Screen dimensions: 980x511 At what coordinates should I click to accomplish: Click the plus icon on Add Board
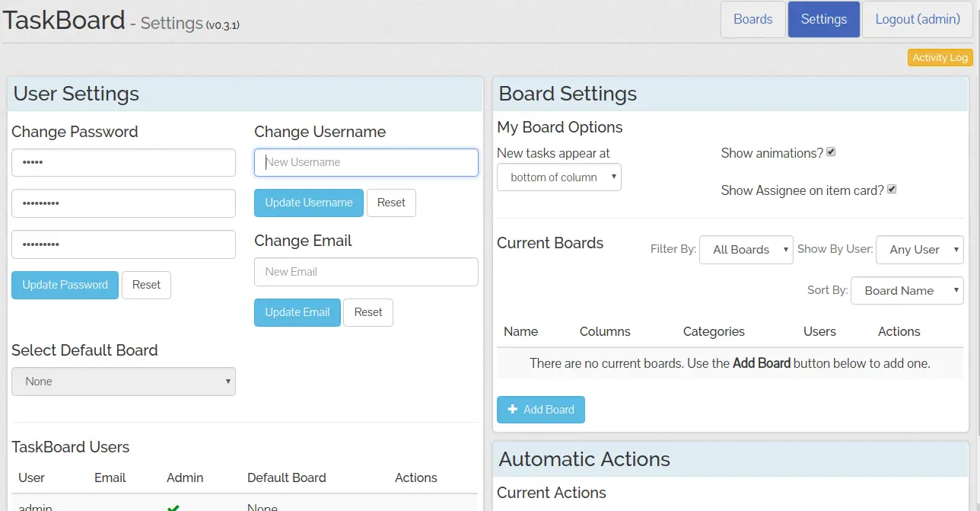tap(513, 410)
